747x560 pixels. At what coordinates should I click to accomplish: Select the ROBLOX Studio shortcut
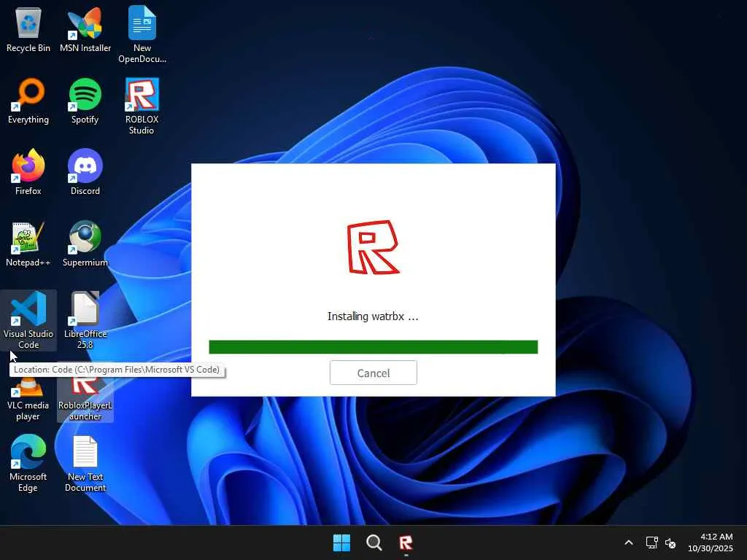click(142, 106)
